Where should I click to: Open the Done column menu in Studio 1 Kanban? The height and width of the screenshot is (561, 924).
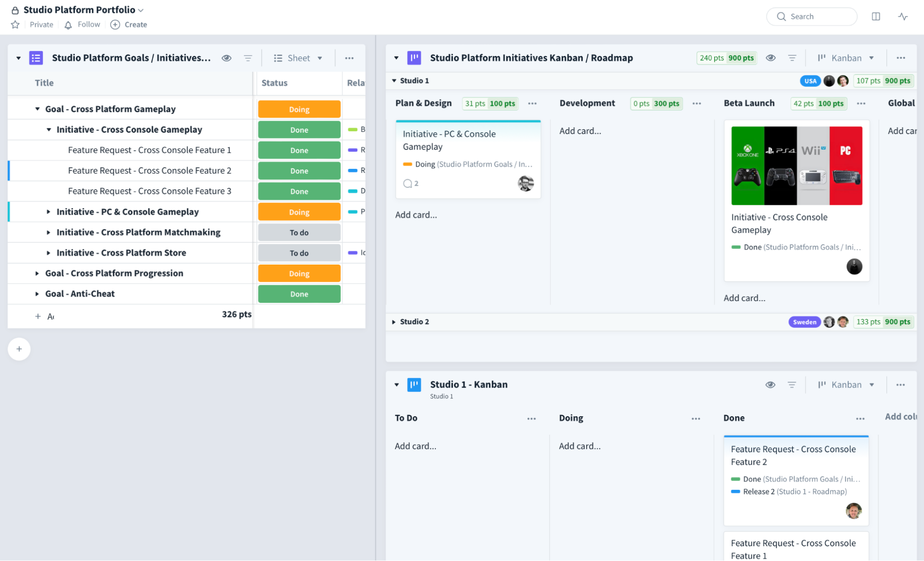(860, 418)
